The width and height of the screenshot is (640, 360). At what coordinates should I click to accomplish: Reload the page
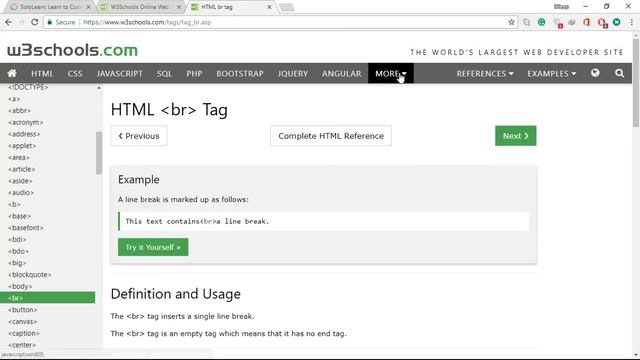pos(35,22)
